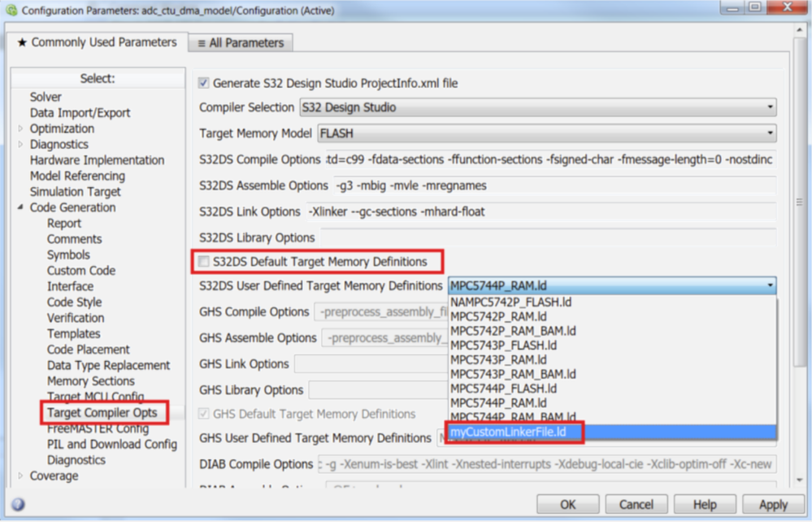The width and height of the screenshot is (812, 522).
Task: Select Solver in the tree
Action: 46,97
